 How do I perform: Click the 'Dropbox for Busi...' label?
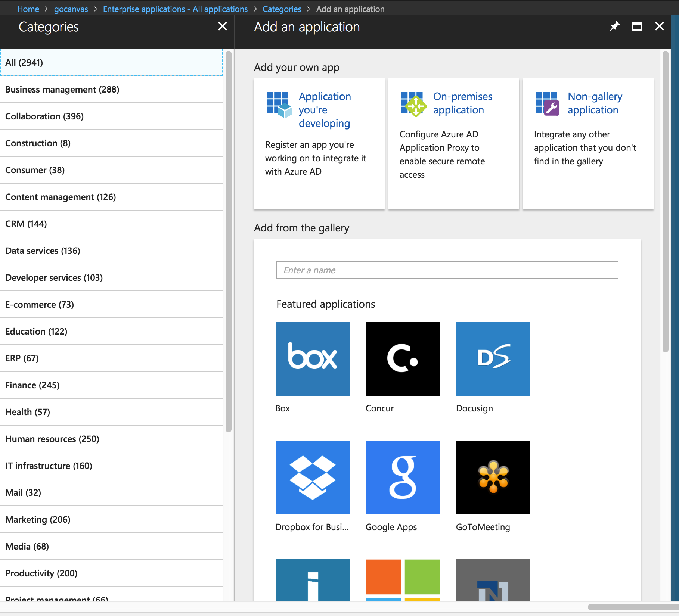coord(312,527)
